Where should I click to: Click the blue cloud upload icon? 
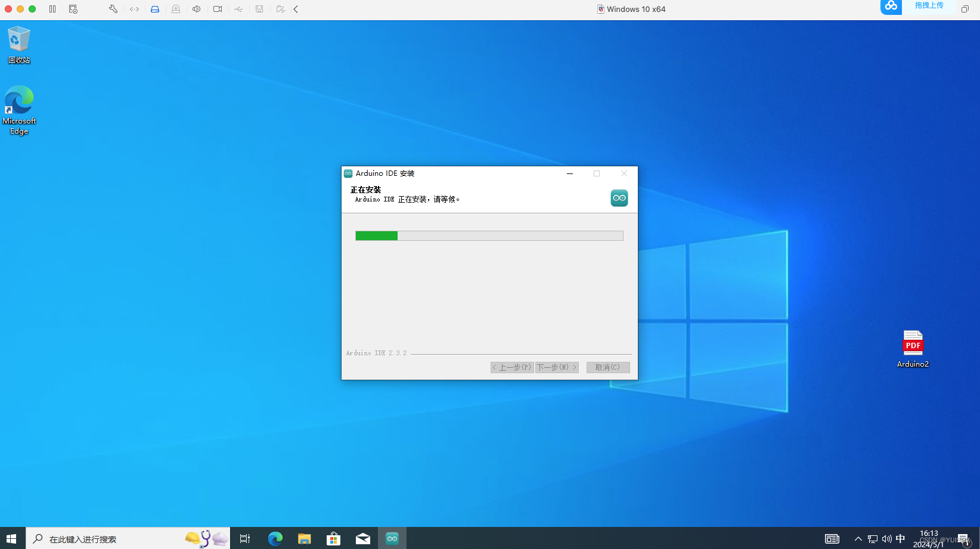tap(891, 7)
